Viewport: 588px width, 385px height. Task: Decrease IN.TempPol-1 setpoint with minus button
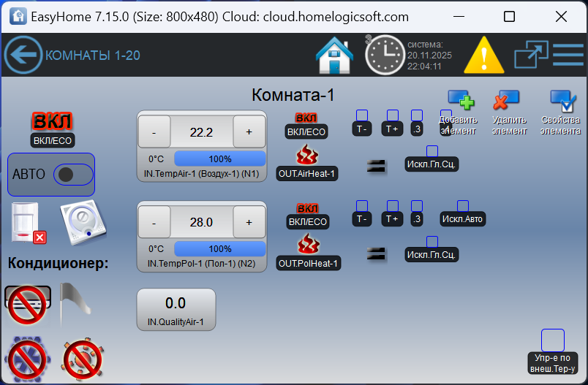click(154, 222)
